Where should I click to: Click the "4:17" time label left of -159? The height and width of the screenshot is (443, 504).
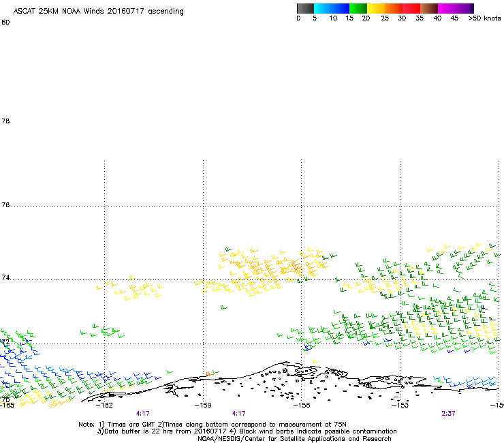[143, 414]
